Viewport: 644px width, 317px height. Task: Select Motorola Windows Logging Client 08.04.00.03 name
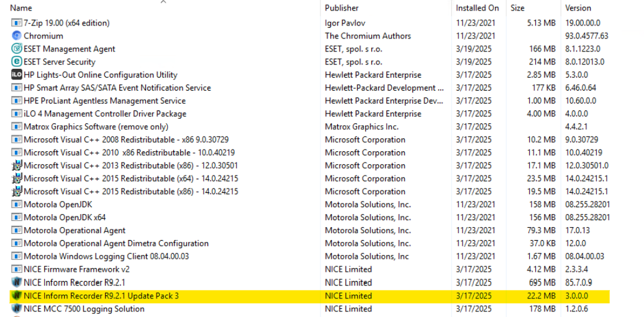[106, 257]
